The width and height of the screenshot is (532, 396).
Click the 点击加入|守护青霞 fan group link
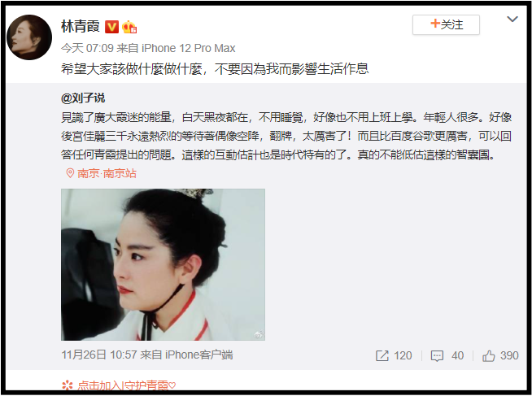tap(126, 385)
